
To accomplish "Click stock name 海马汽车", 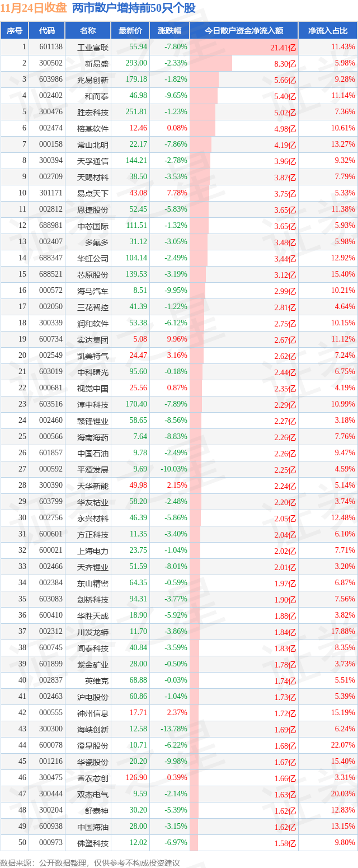I will pos(93,291).
